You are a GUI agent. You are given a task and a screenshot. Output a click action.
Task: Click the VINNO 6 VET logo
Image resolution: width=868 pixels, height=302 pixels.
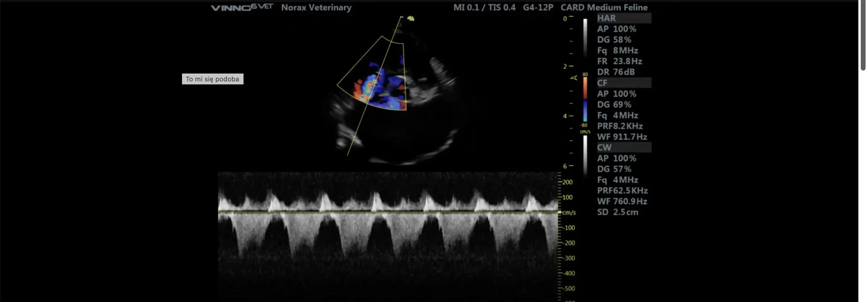pyautogui.click(x=242, y=7)
